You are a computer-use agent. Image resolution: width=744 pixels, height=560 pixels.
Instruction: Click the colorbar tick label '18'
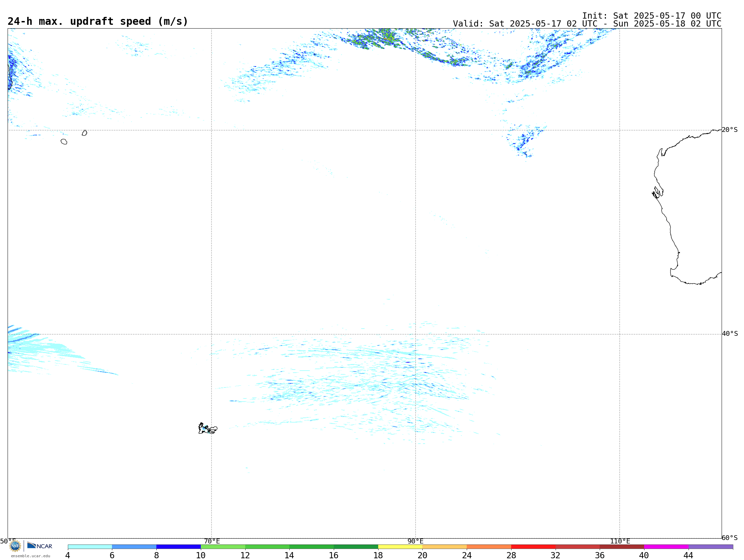tap(378, 555)
